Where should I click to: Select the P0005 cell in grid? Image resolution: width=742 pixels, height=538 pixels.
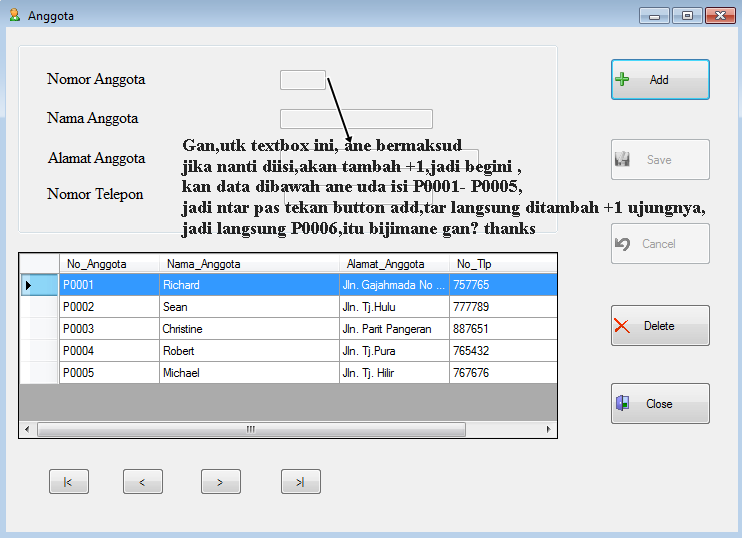pyautogui.click(x=109, y=373)
